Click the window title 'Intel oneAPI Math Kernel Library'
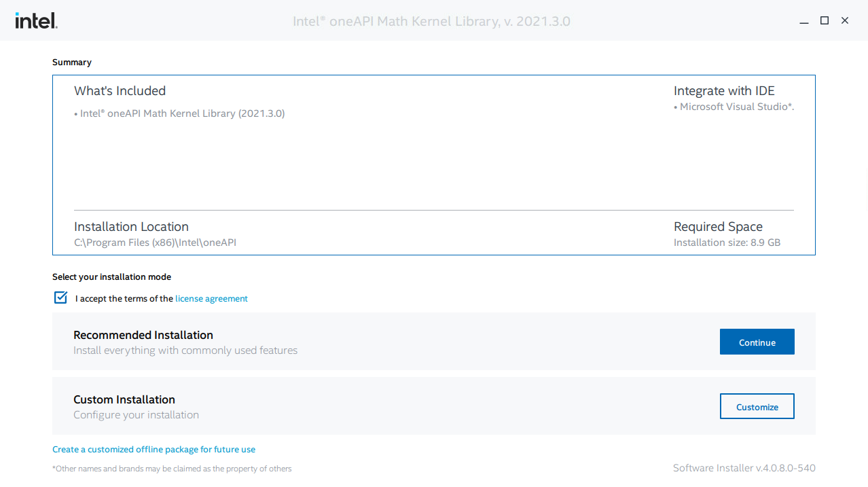Screen dimensions: 868x487 click(431, 21)
